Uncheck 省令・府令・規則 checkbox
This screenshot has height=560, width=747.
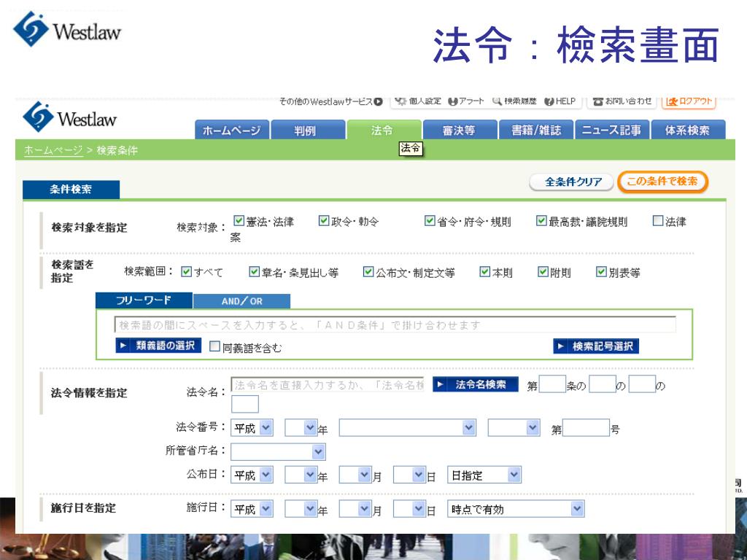(430, 220)
